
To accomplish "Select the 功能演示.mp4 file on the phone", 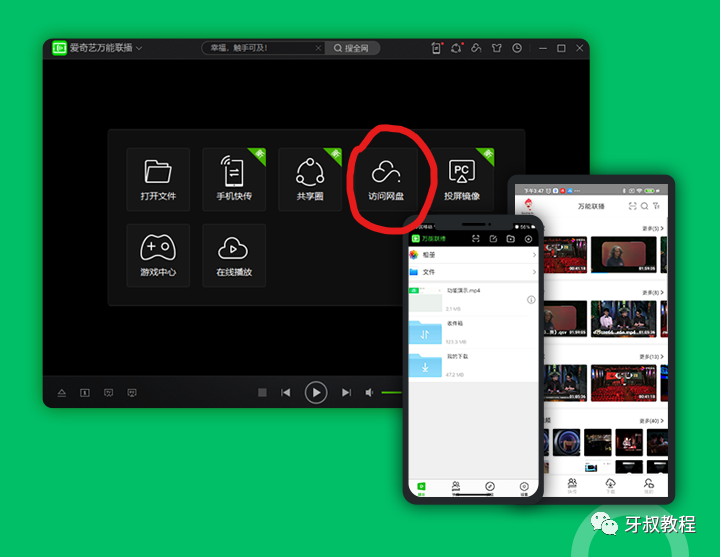I will [473, 299].
